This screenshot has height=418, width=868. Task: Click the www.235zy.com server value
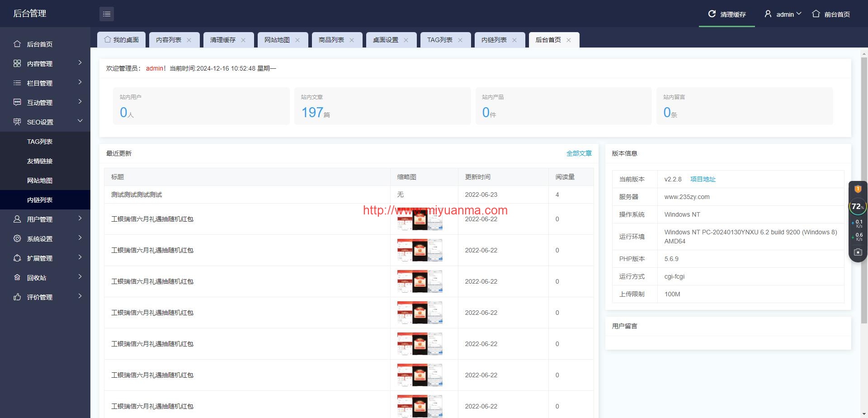(x=687, y=197)
